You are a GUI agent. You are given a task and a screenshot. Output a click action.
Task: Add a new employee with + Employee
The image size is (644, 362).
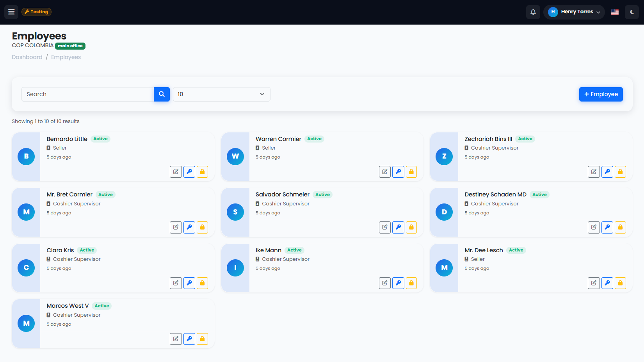point(601,94)
